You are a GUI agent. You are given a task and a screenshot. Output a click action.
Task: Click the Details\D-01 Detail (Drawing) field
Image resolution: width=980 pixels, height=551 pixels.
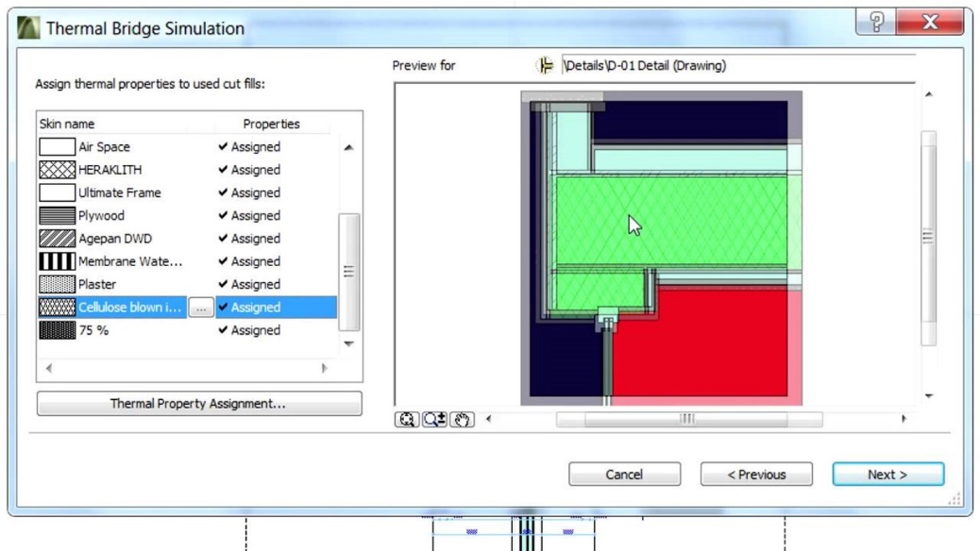pyautogui.click(x=738, y=65)
